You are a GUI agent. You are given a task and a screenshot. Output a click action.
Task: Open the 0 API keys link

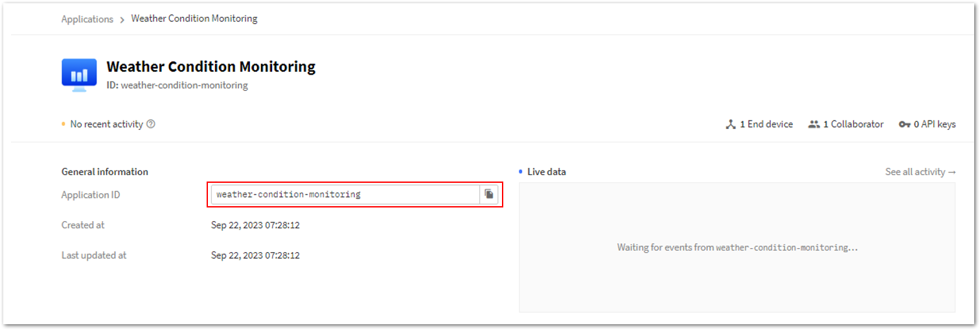coord(928,124)
